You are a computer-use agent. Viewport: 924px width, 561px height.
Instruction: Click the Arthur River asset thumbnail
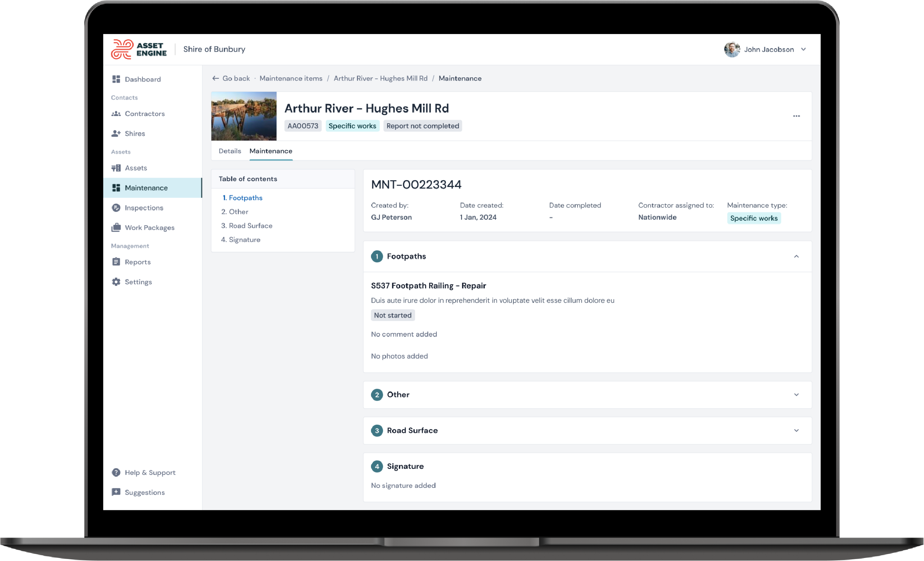pyautogui.click(x=244, y=116)
